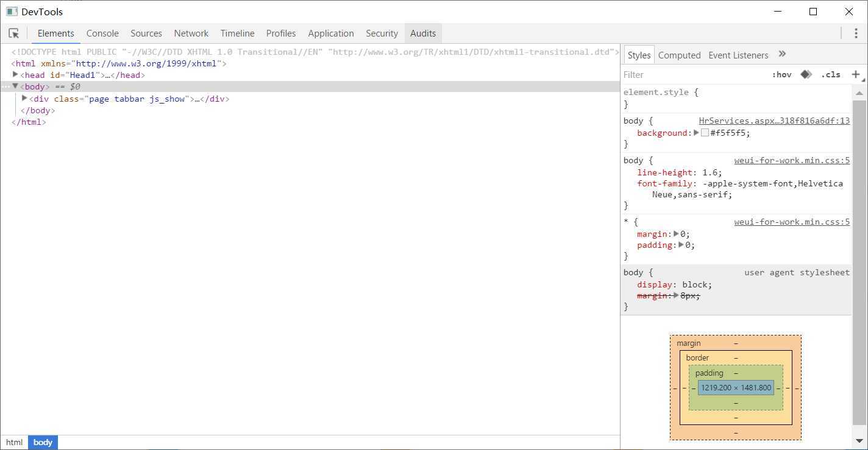Screen dimensions: 868x450
Task: Maximize the DevTools window
Action: pyautogui.click(x=813, y=12)
